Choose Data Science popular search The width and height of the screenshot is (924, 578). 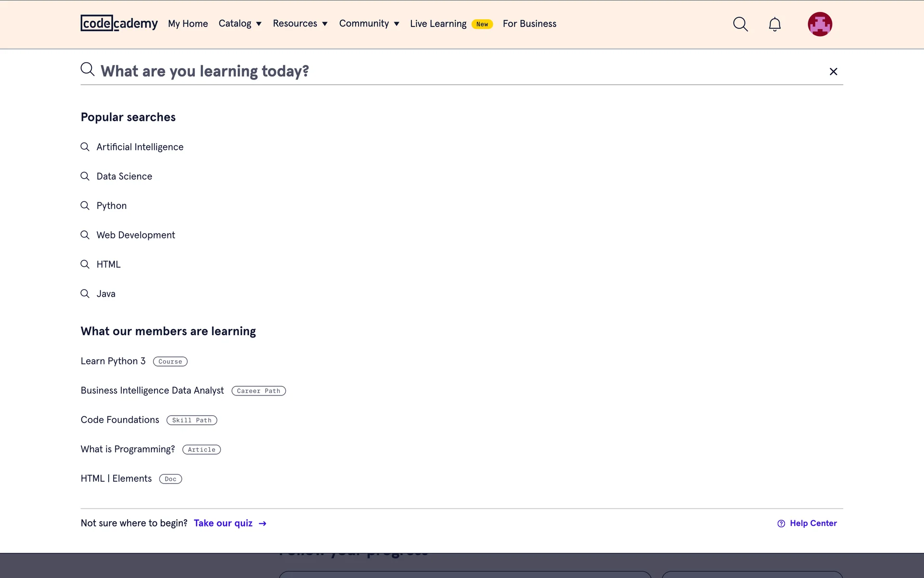124,176
